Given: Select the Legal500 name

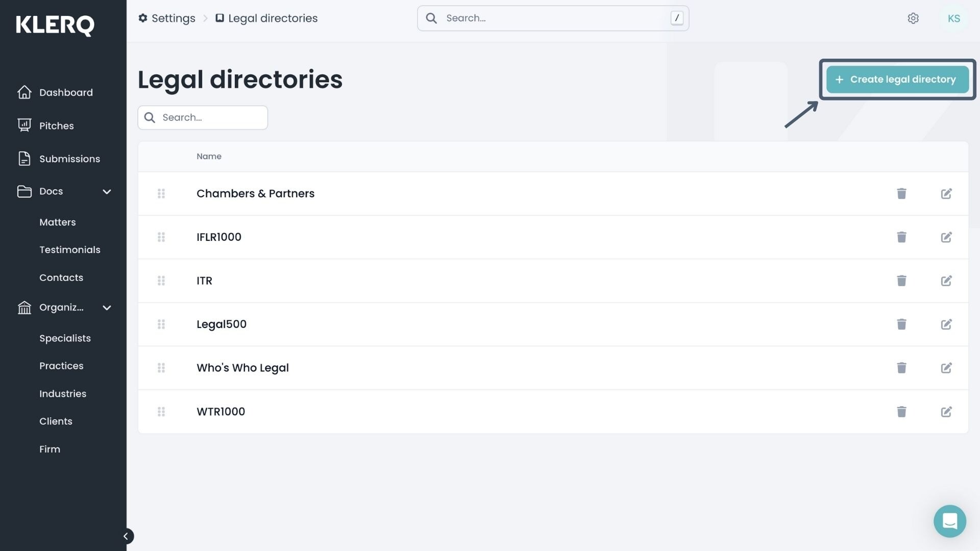Looking at the screenshot, I should coord(222,324).
